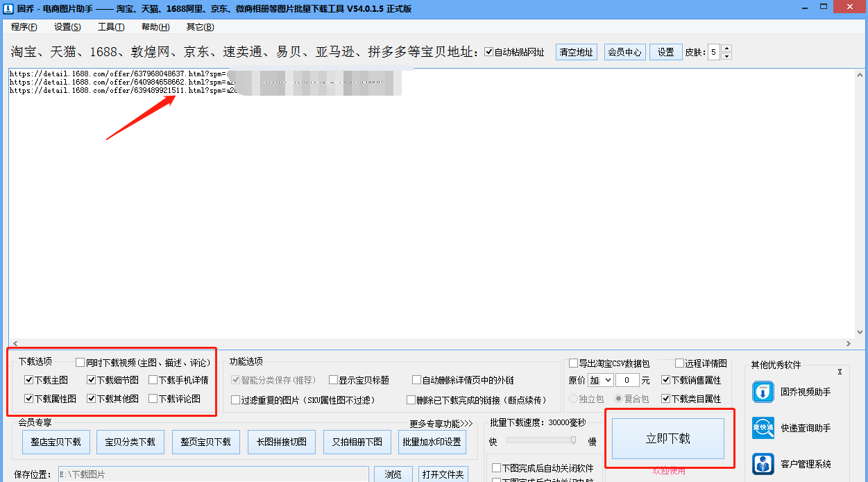Open 快递查询助手 icon
Viewport: 868px width, 482px height.
point(763,428)
